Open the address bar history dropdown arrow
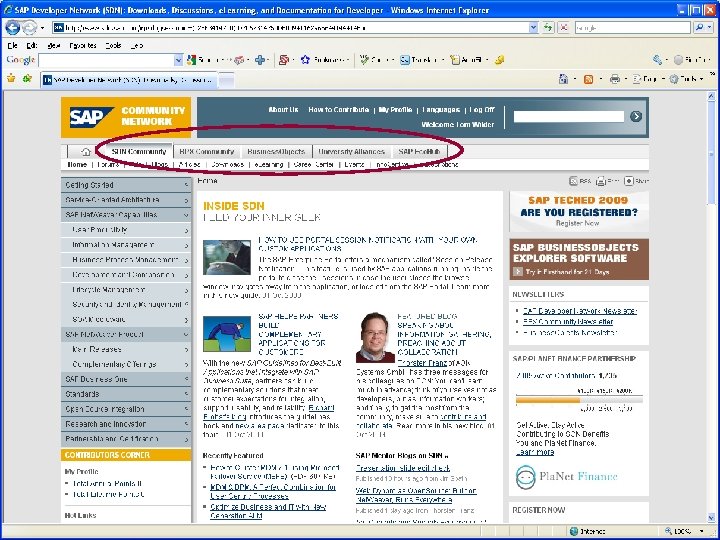 [x=533, y=28]
